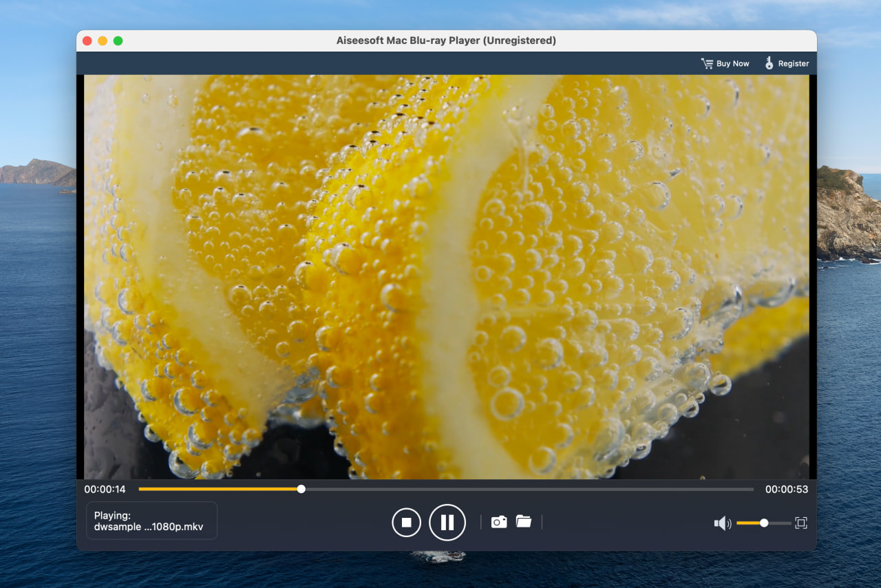881x588 pixels.
Task: Enter fullscreen with the expand icon
Action: coord(800,523)
